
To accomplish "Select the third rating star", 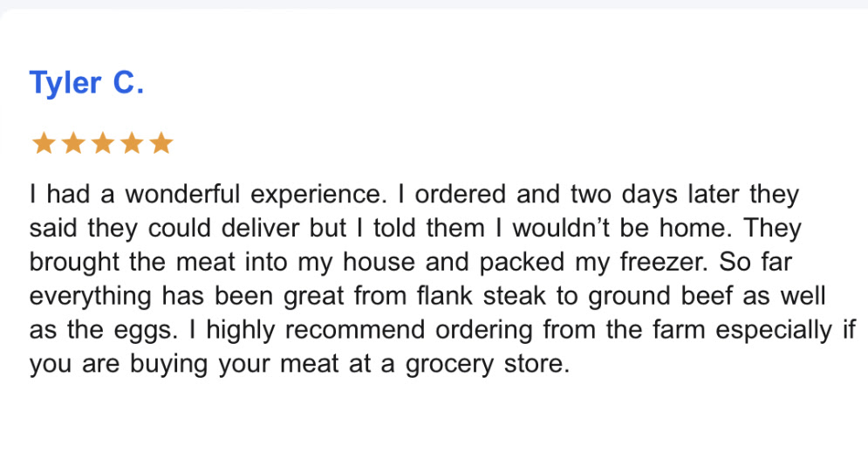I will (103, 143).
